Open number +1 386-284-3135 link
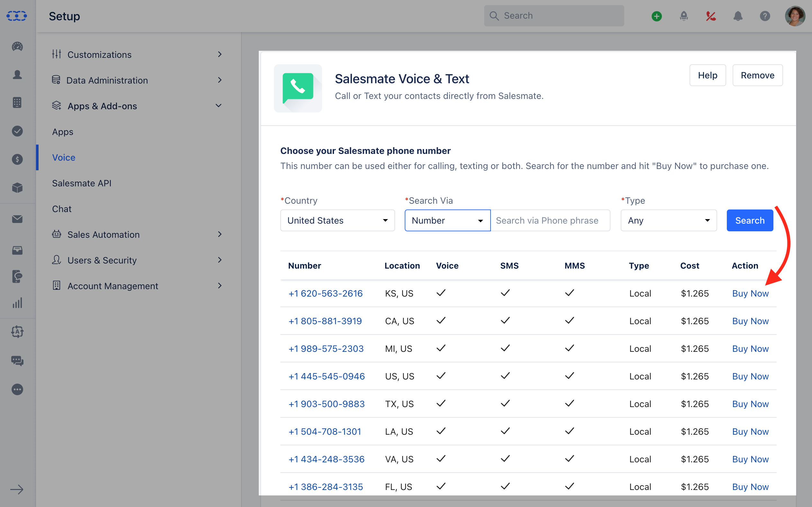This screenshot has height=507, width=812. pos(326,486)
